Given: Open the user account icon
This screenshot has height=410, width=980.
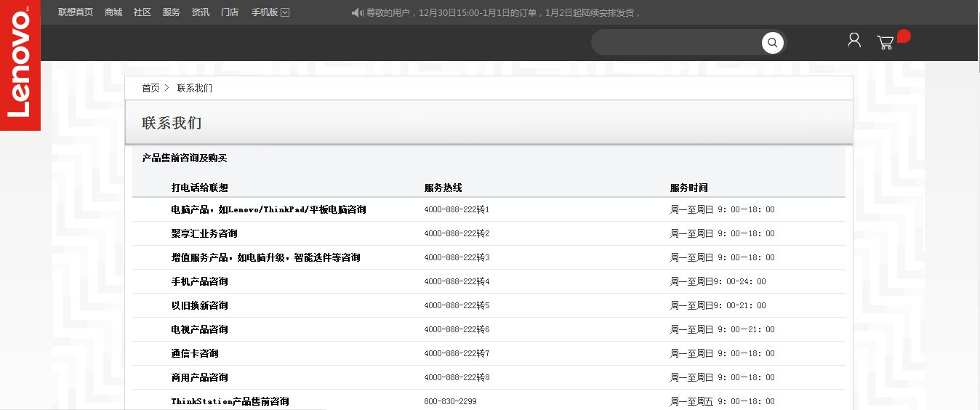Looking at the screenshot, I should (x=854, y=40).
